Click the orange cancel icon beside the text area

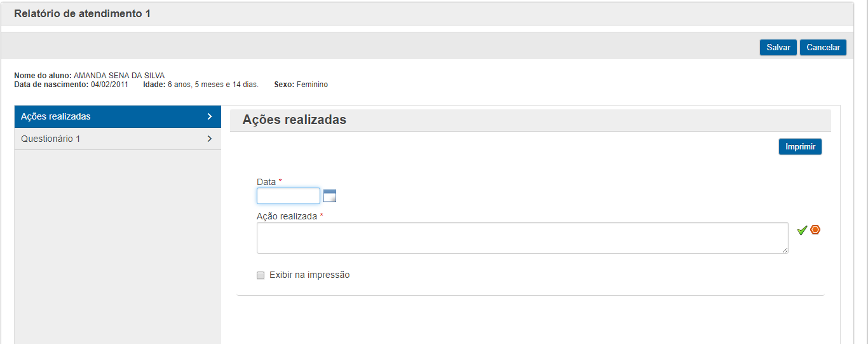tap(815, 230)
